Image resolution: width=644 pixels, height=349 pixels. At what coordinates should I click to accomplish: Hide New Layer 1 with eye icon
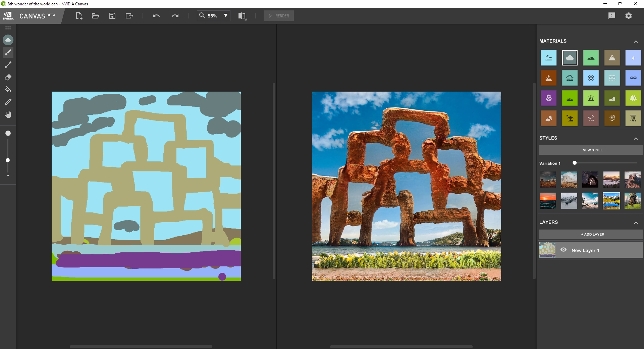pyautogui.click(x=563, y=250)
